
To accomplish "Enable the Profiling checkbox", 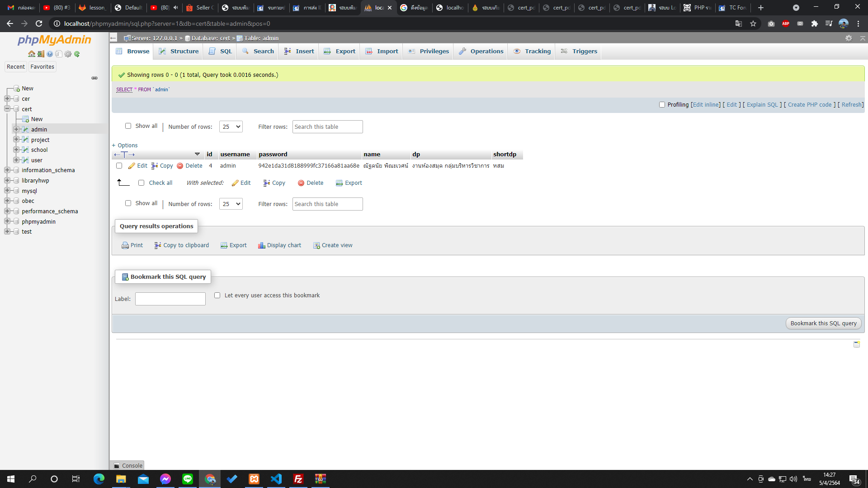I will click(x=662, y=105).
